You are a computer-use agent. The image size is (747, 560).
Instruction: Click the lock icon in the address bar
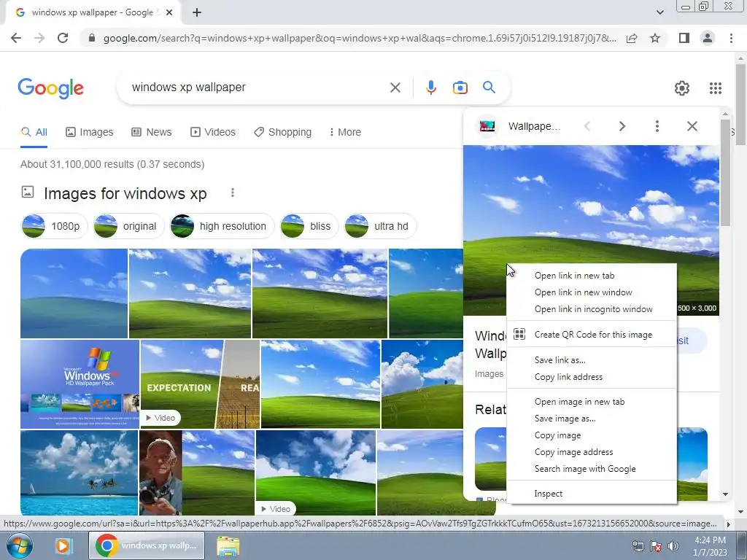(91, 38)
